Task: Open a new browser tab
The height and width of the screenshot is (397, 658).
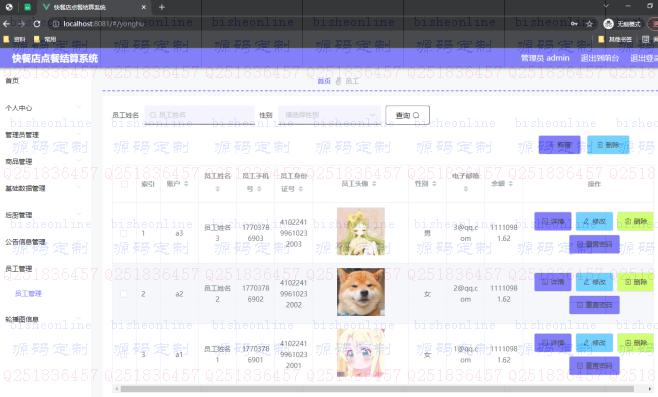Action: pyautogui.click(x=162, y=7)
